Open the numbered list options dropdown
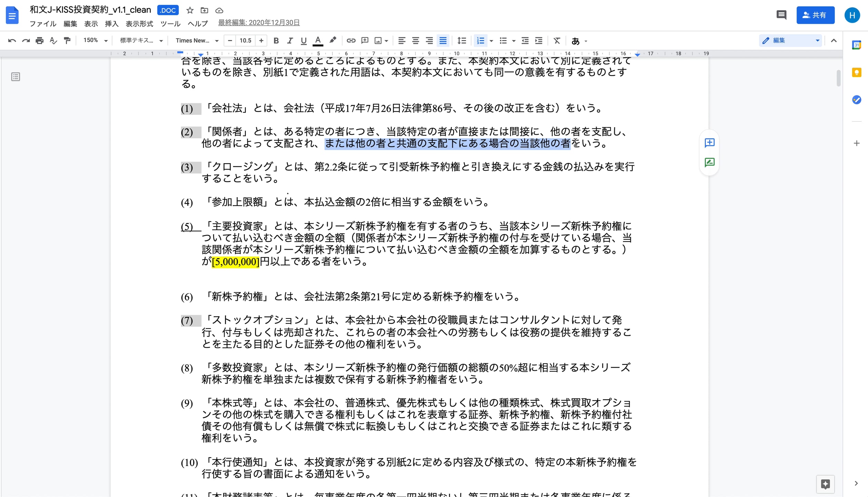 pos(491,40)
